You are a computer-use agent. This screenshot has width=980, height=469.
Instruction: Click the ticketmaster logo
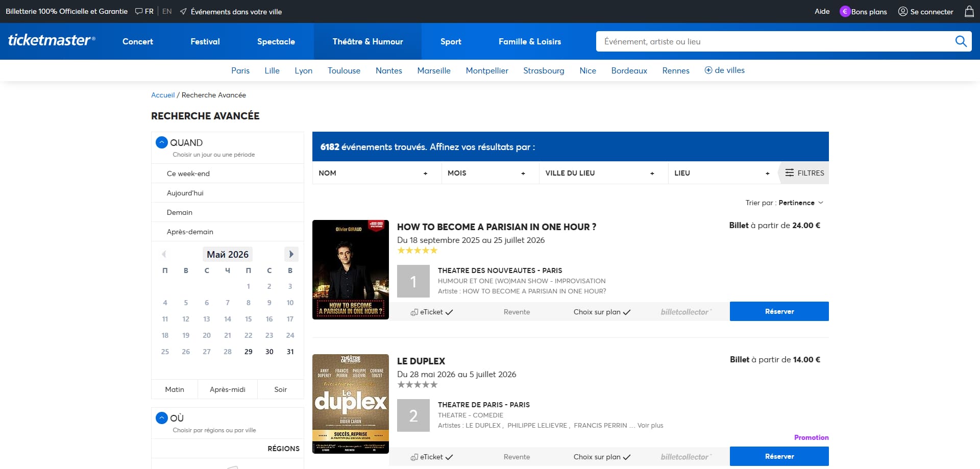point(52,40)
